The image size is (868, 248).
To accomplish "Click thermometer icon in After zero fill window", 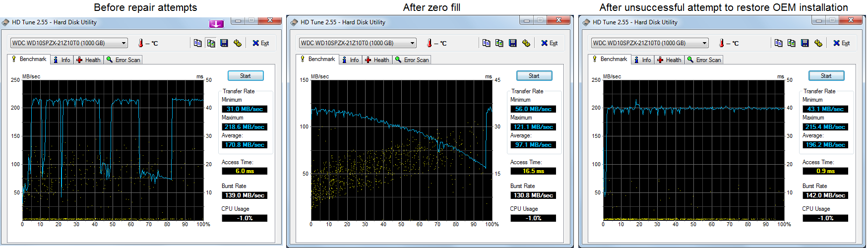I will (x=430, y=43).
